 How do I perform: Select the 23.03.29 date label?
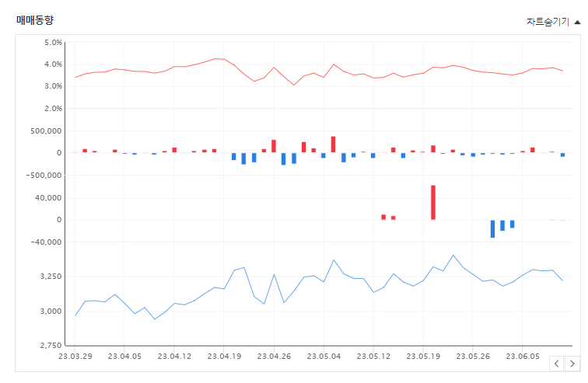(x=75, y=356)
